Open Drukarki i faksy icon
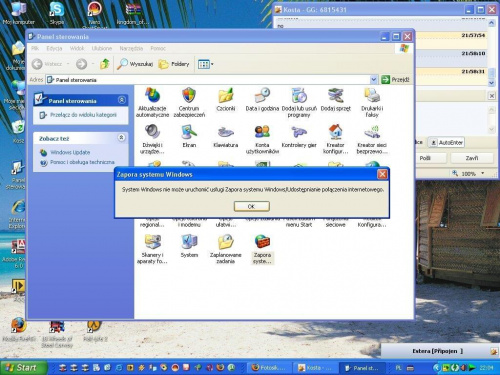 pyautogui.click(x=372, y=102)
